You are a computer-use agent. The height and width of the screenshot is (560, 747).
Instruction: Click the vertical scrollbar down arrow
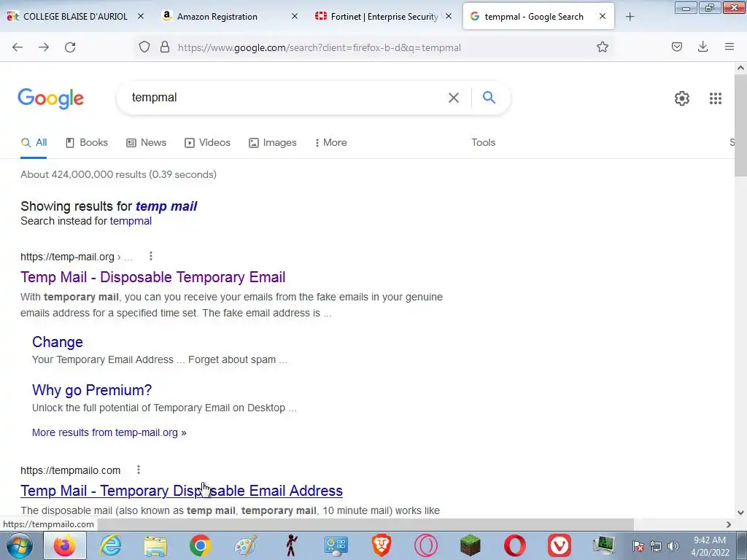740,513
